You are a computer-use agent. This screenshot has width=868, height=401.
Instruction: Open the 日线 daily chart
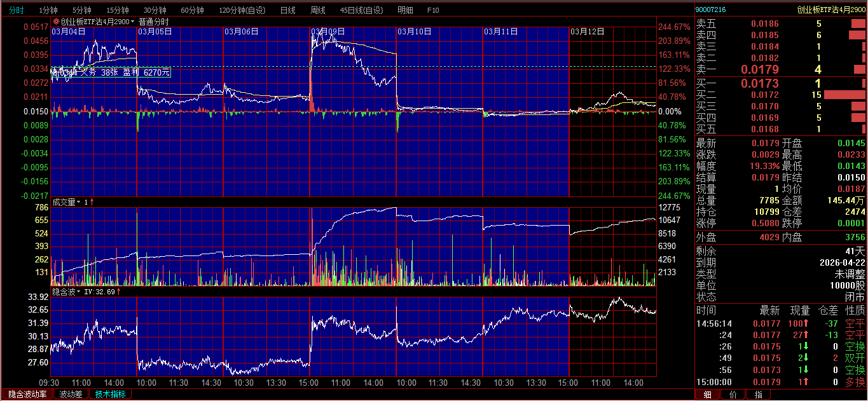click(288, 11)
